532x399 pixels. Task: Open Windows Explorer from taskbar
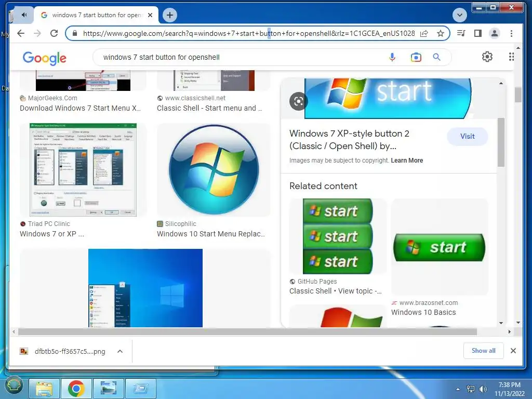(x=44, y=388)
